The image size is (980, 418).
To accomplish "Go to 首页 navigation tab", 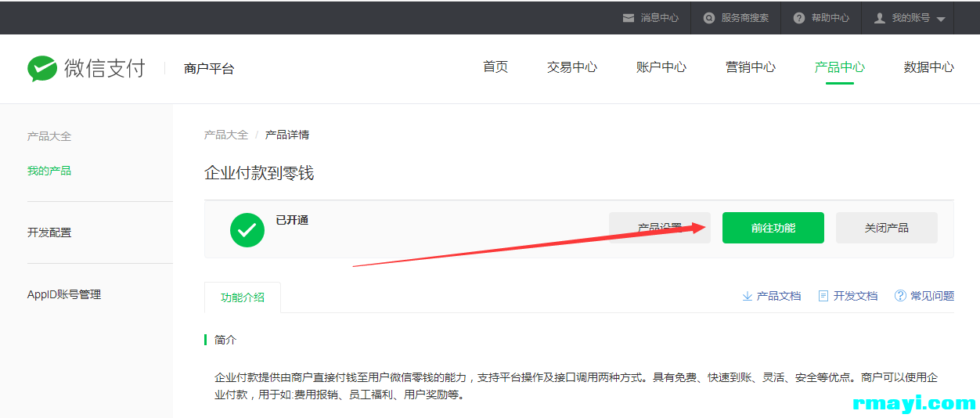I will tap(495, 67).
